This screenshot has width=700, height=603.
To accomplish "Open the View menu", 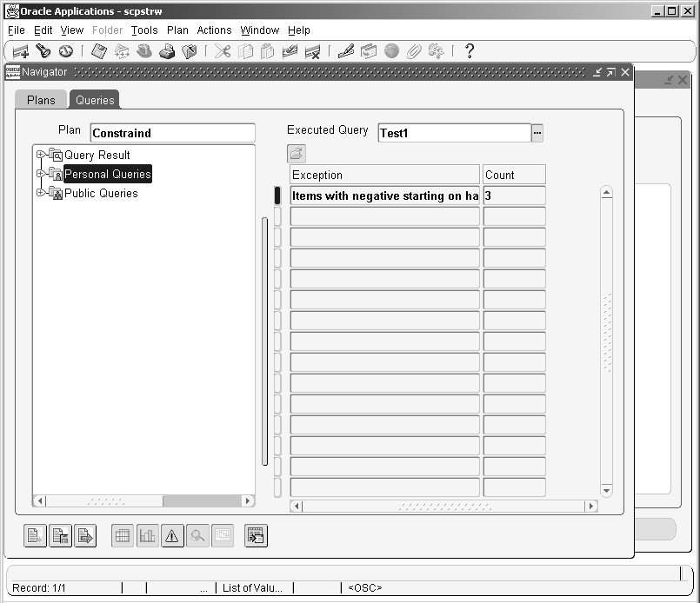I will tap(72, 30).
